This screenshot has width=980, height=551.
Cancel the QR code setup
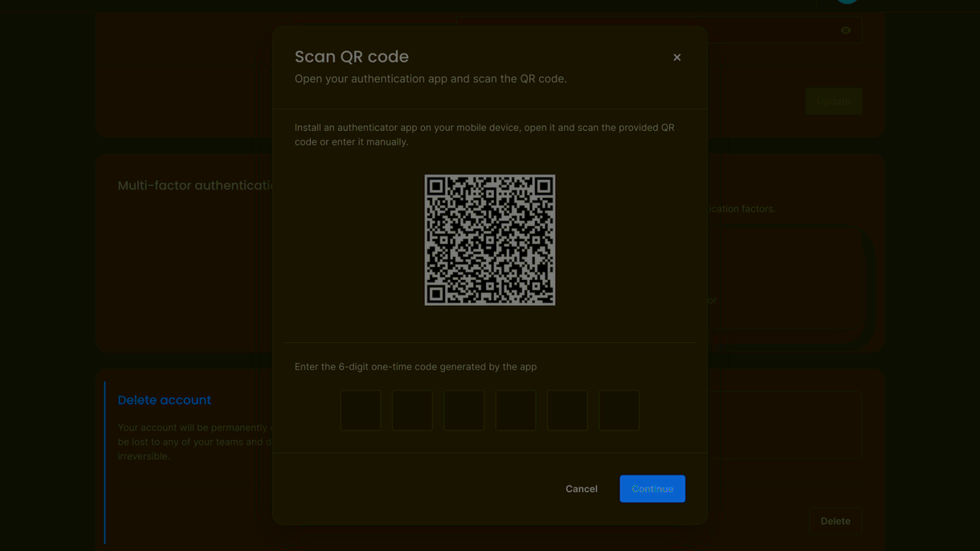point(581,488)
